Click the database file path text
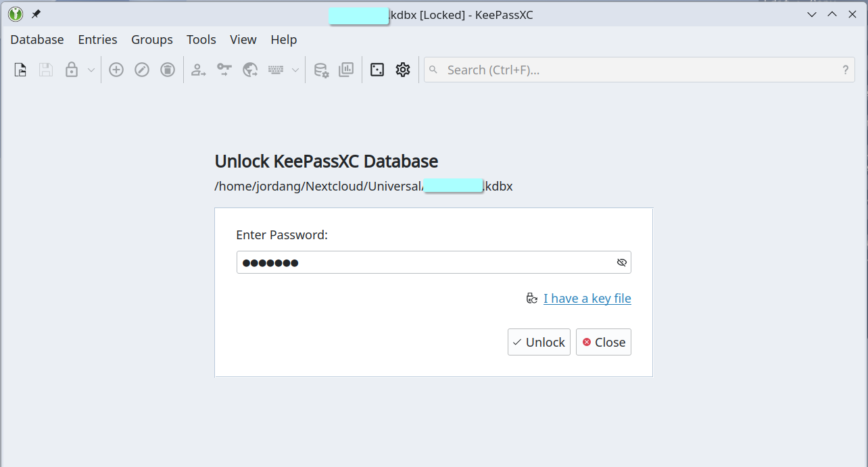This screenshot has height=467, width=868. [364, 186]
